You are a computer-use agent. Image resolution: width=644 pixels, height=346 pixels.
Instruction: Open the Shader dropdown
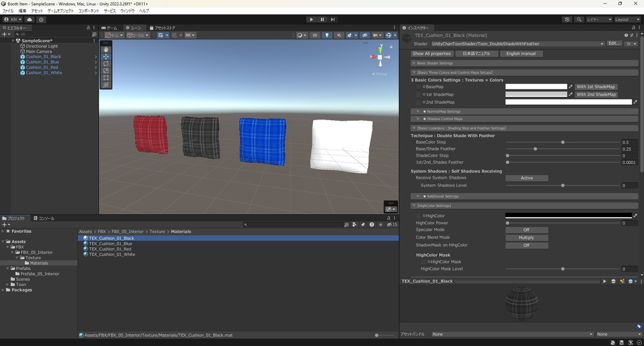518,43
